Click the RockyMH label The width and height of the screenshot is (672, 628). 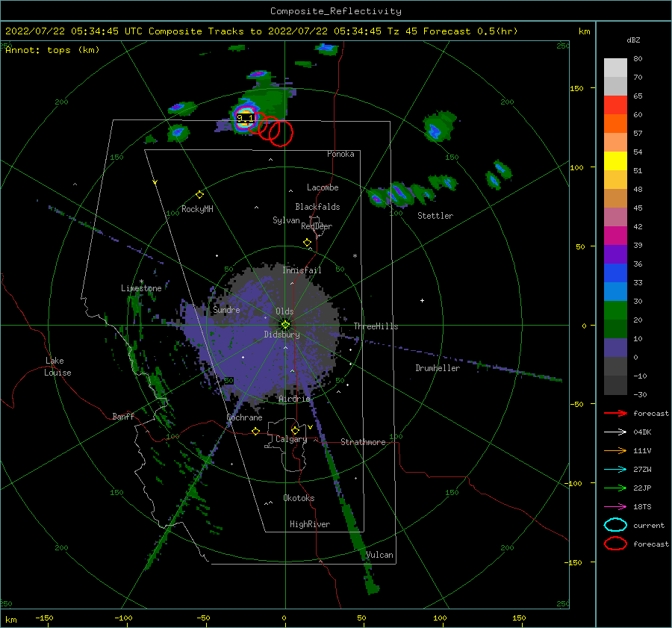[x=197, y=209]
